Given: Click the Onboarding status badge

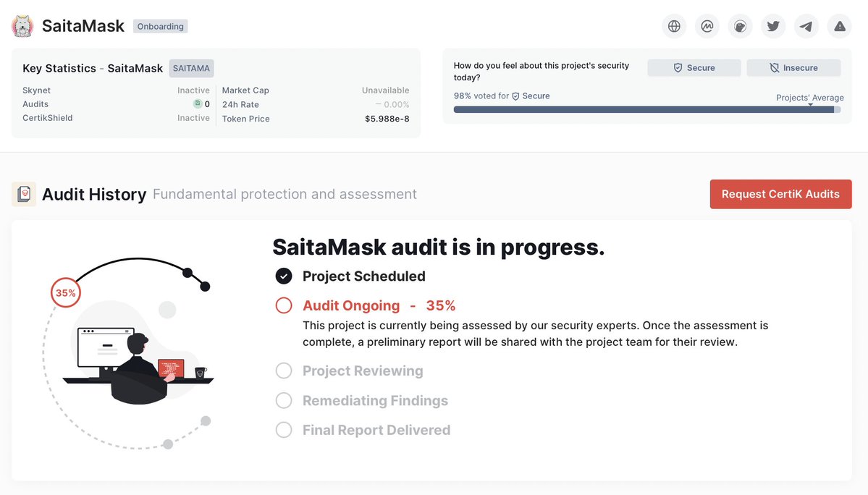Looking at the screenshot, I should [161, 26].
